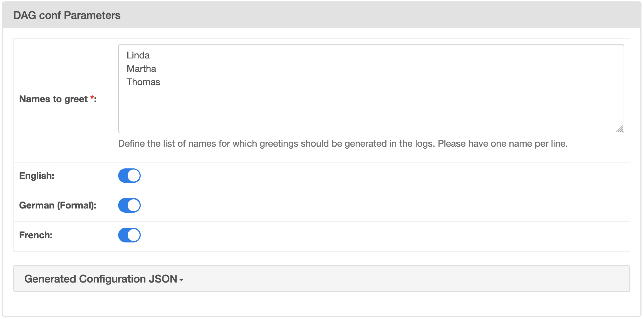Screen dimensions: 644x319
Task: Click the white knob on French switch
Action: (134, 235)
